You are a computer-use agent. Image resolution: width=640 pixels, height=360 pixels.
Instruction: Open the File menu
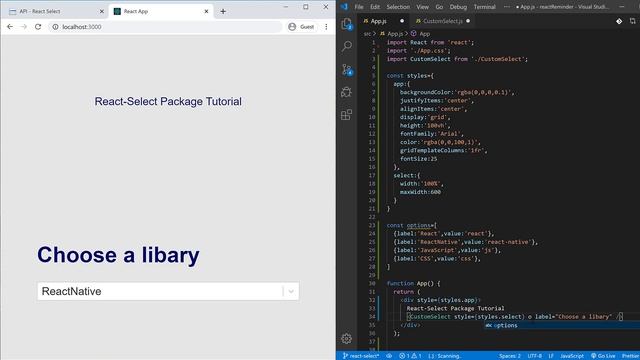pyautogui.click(x=359, y=7)
